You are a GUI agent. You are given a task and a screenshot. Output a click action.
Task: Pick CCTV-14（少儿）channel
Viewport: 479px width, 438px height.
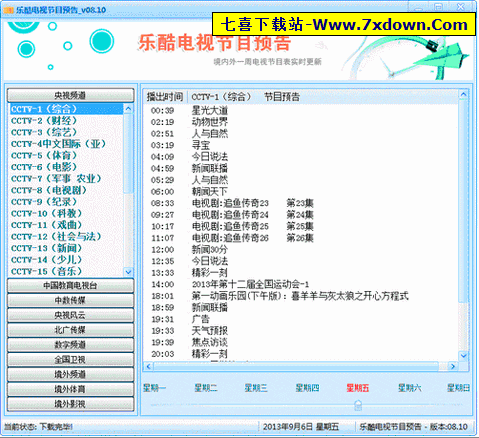(x=66, y=260)
